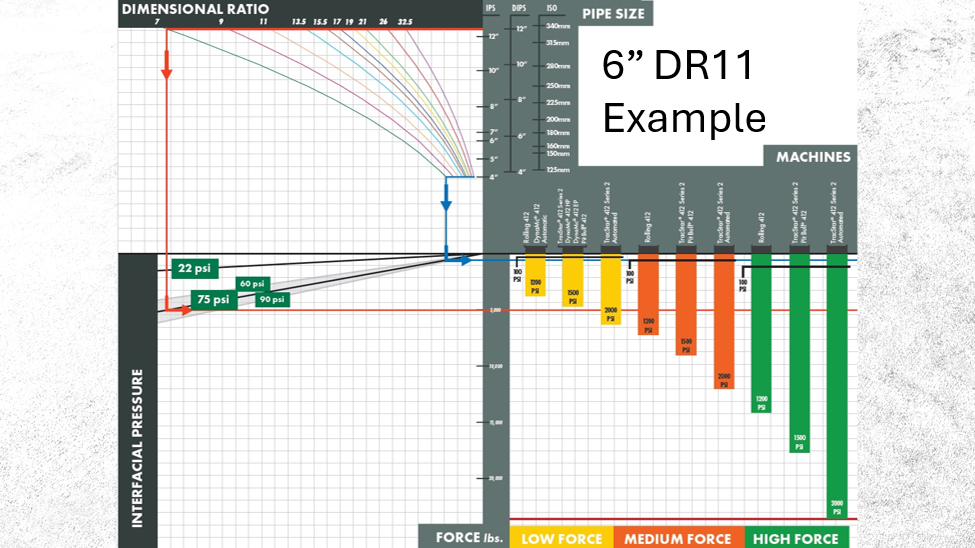Click the 22 psi green label
Screen dimensions: 975x548
[195, 268]
